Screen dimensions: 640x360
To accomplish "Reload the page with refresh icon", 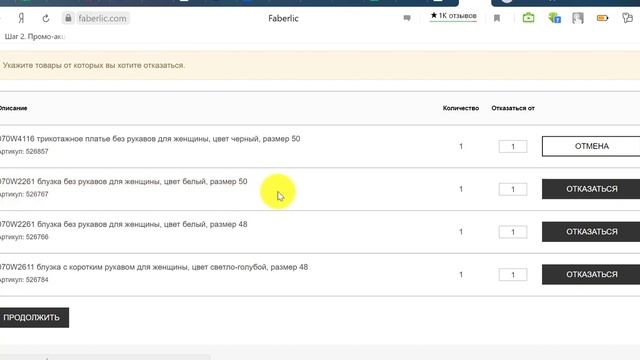I will tap(46, 18).
